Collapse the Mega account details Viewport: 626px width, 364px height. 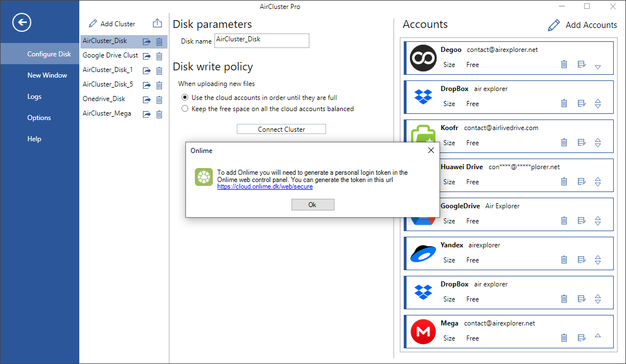(598, 336)
